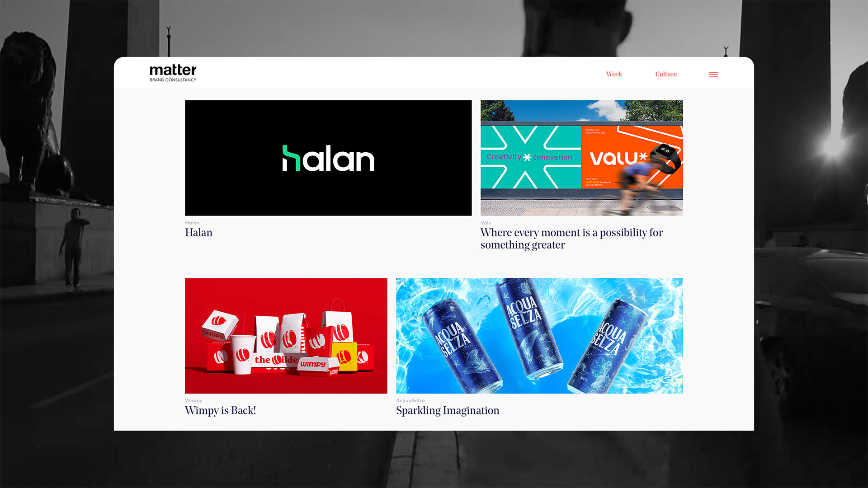Open the Acqua Selza cans project image
This screenshot has width=868, height=488.
(539, 336)
